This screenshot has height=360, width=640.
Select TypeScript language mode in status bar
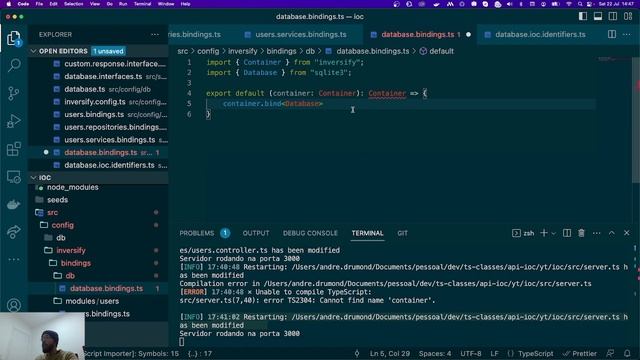click(x=536, y=353)
